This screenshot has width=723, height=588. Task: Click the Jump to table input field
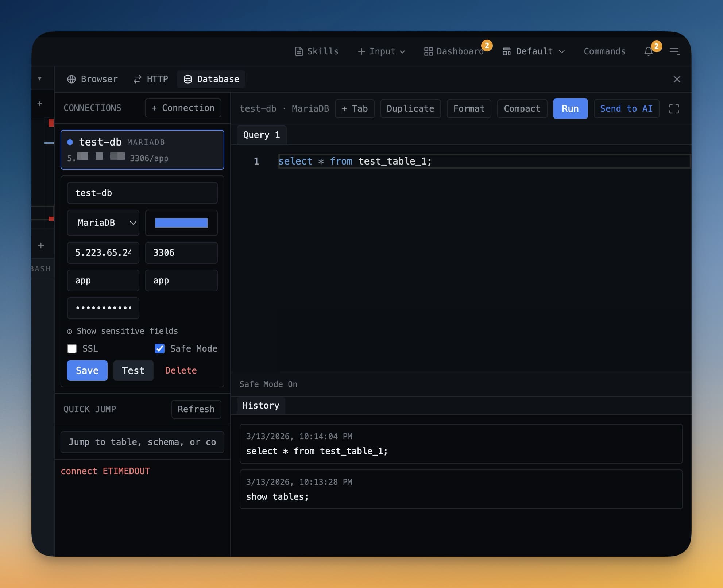(142, 442)
